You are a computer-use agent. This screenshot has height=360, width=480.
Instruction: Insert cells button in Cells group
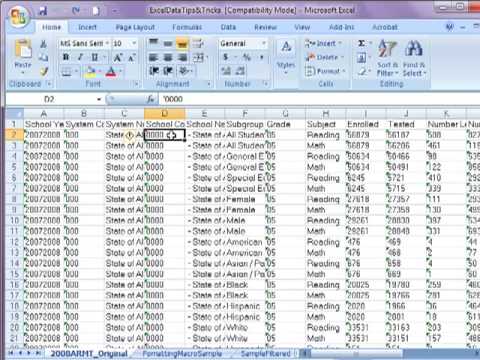pyautogui.click(x=323, y=43)
